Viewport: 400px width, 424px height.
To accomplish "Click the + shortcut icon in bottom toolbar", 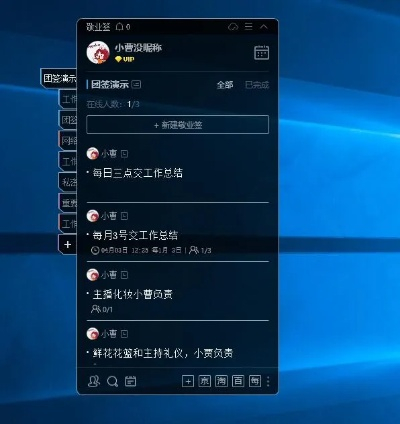I will (188, 381).
